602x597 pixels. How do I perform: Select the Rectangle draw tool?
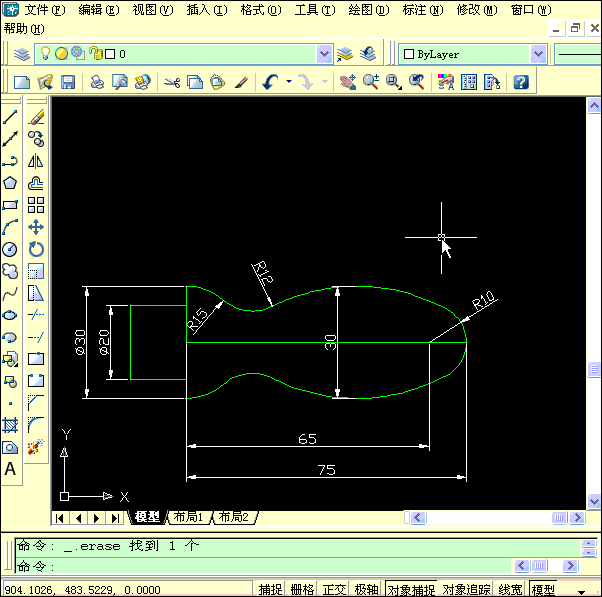(10, 205)
